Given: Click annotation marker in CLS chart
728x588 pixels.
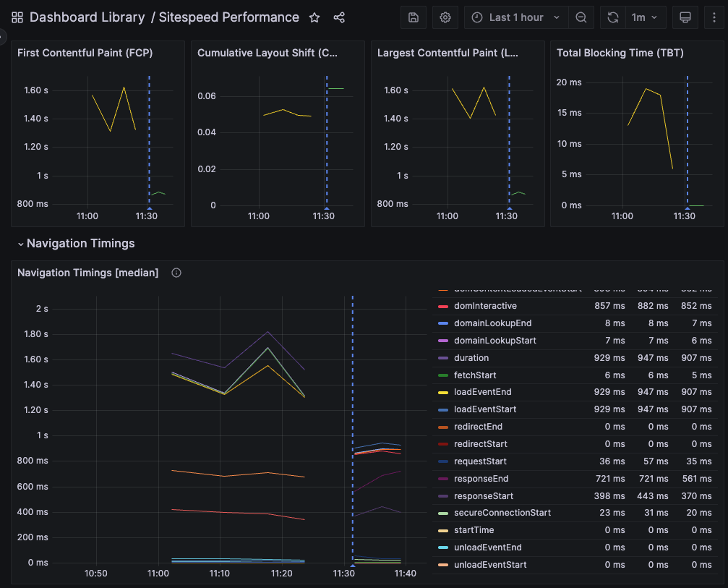Looking at the screenshot, I should point(327,208).
